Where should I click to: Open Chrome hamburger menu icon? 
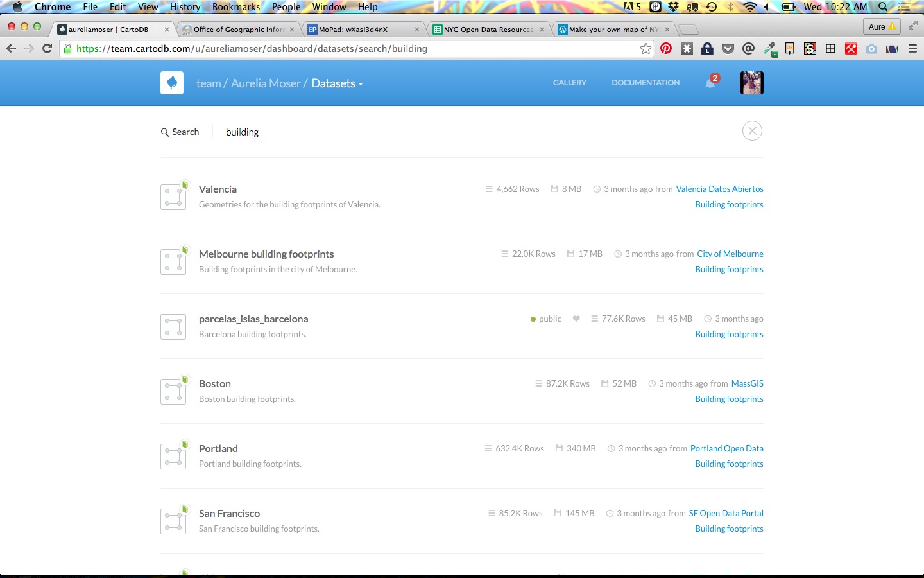click(x=912, y=49)
